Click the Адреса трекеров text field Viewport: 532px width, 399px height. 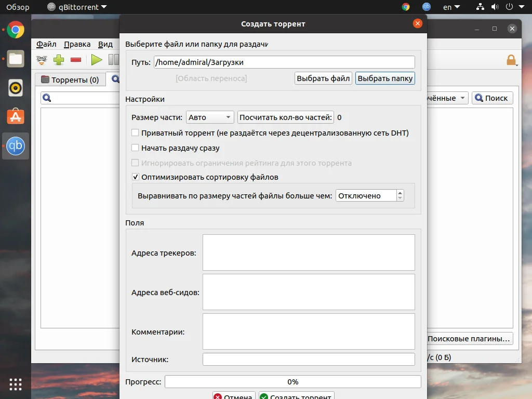pos(309,252)
